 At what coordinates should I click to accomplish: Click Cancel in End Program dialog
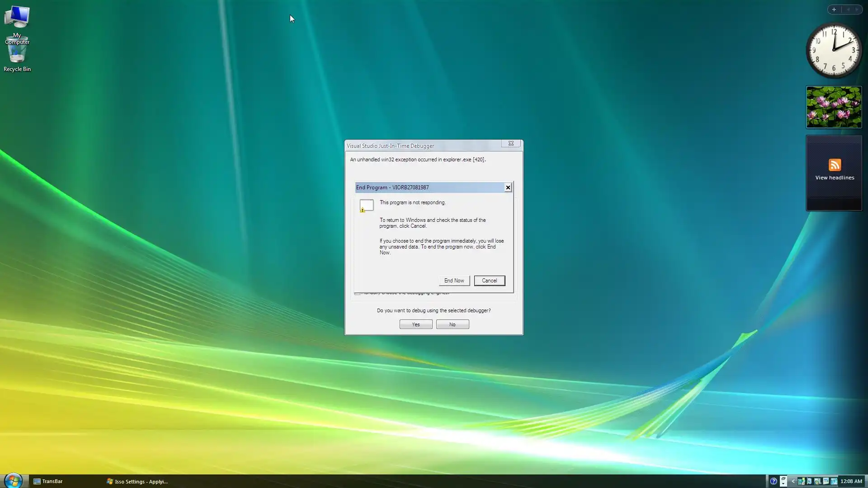[489, 281]
